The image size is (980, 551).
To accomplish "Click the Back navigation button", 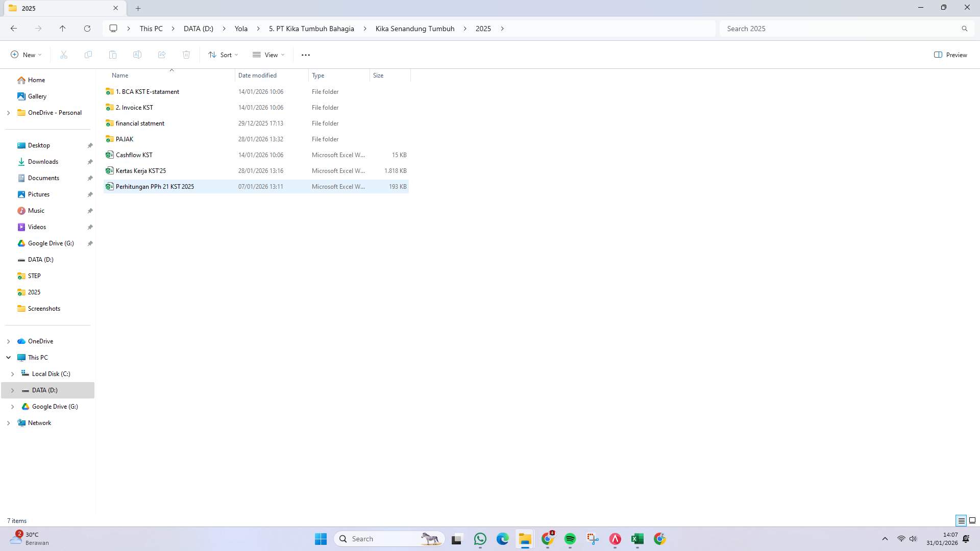I will pos(14,29).
